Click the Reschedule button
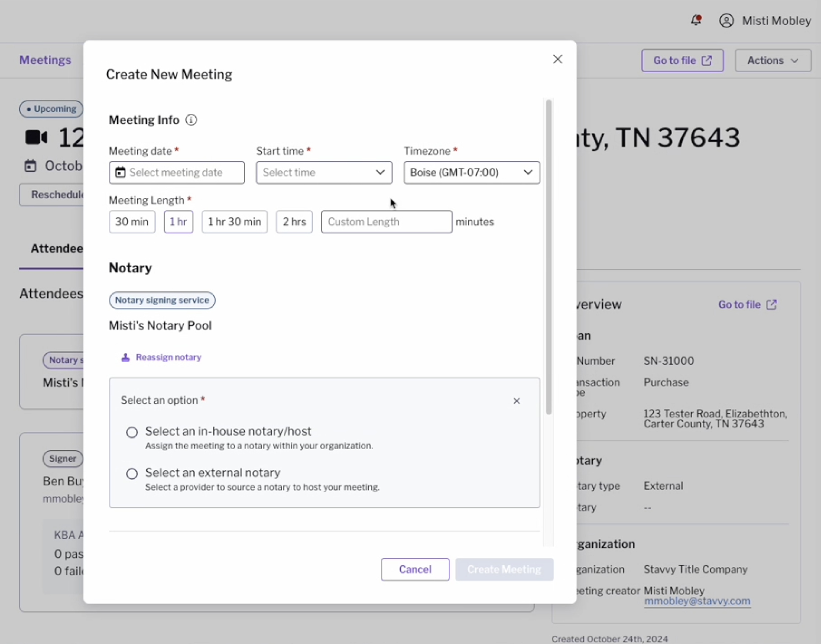This screenshot has height=644, width=821. coord(52,195)
